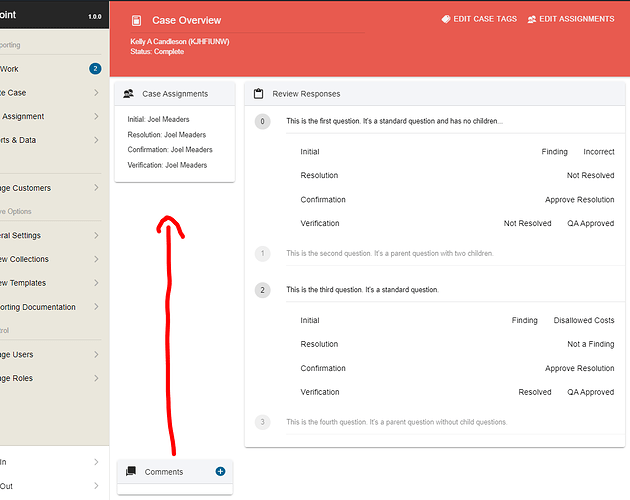Screen dimensions: 630x500
Task: Open the Settings sidebar item
Action: tap(51, 235)
